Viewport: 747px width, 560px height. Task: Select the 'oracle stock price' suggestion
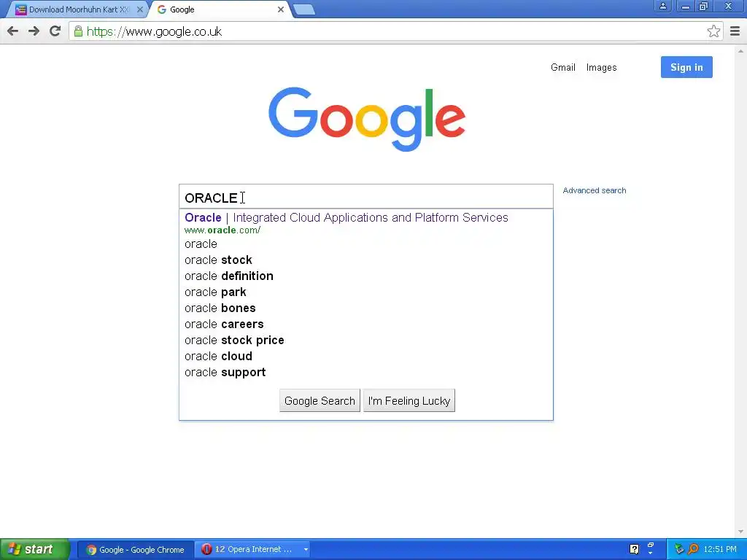click(366, 341)
